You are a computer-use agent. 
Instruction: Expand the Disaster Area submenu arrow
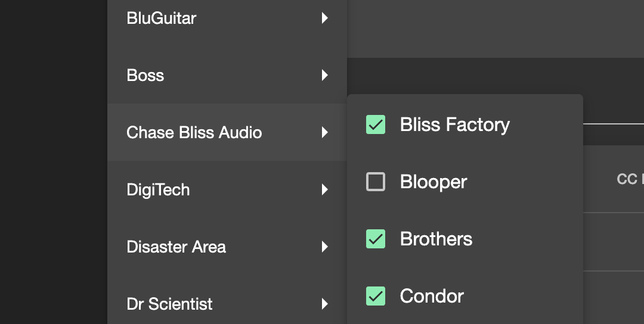click(x=325, y=247)
